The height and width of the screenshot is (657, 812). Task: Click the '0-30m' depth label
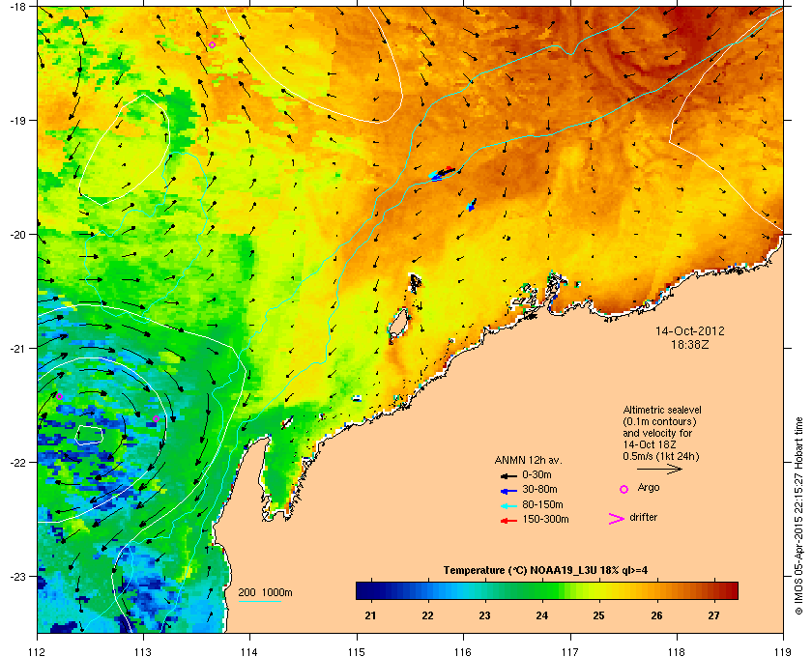537,474
